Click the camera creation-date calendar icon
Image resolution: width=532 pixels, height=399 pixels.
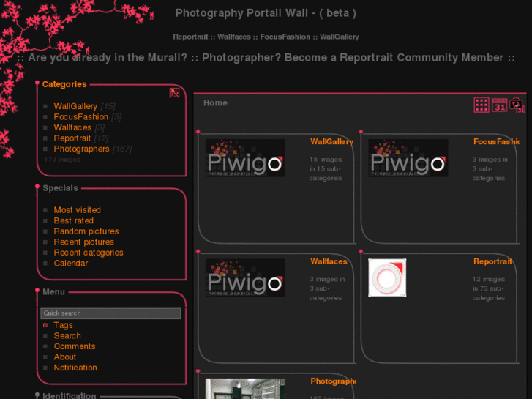[517, 105]
